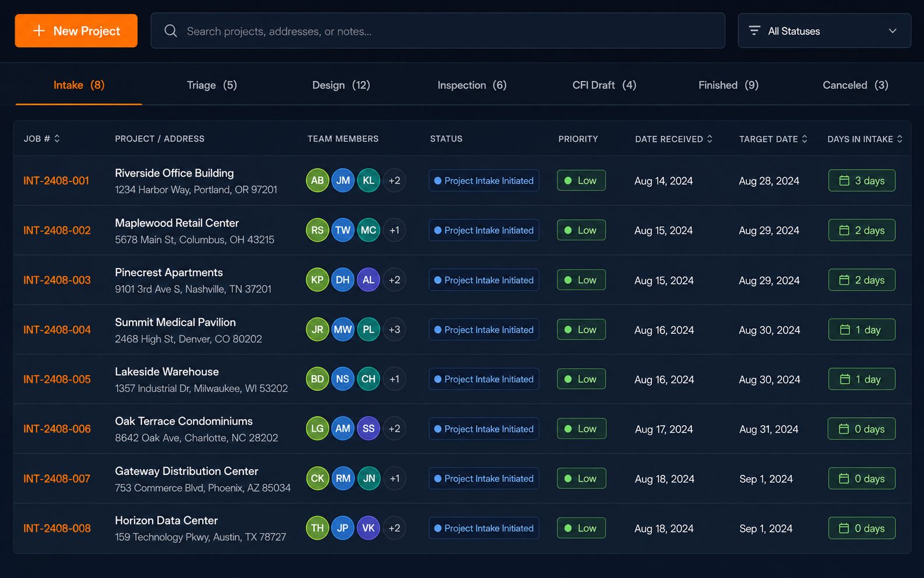Create a New Project
924x578 pixels.
76,31
